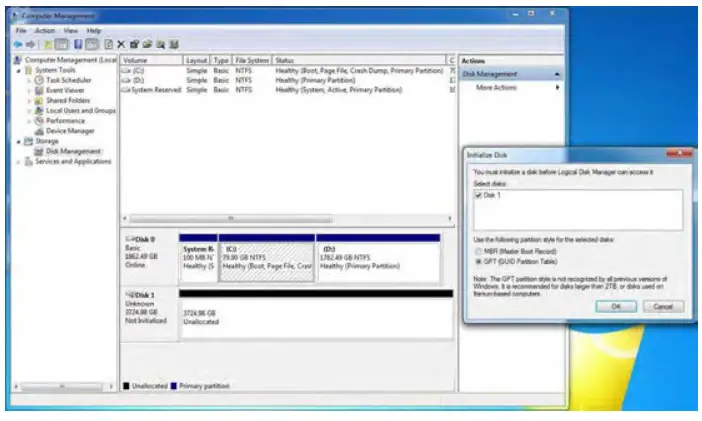Click the Refresh page icon in toolbar

108,44
